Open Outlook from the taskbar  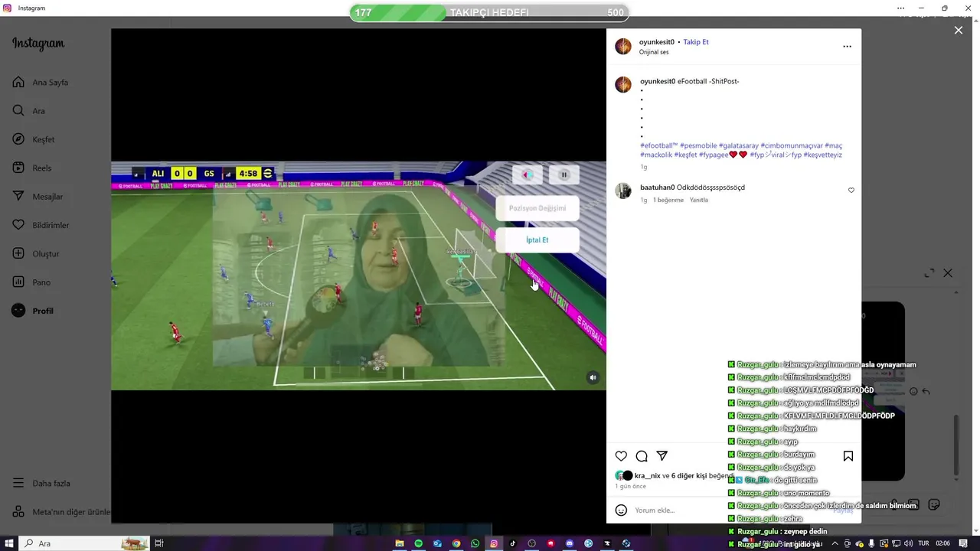(x=437, y=543)
